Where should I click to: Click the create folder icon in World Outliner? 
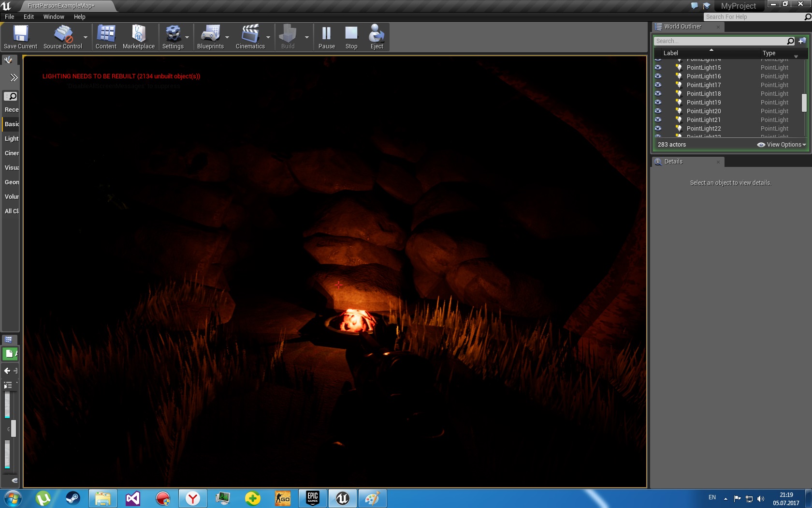coord(802,41)
